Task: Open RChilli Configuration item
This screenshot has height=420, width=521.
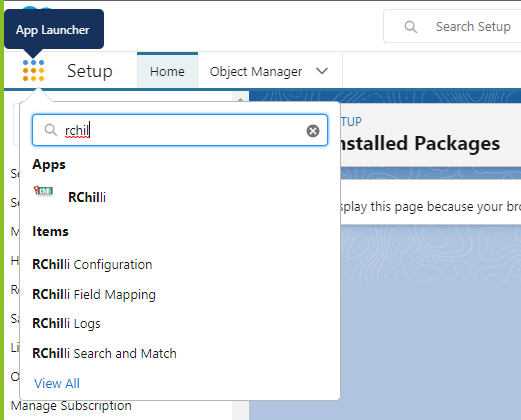Action: 92,265
